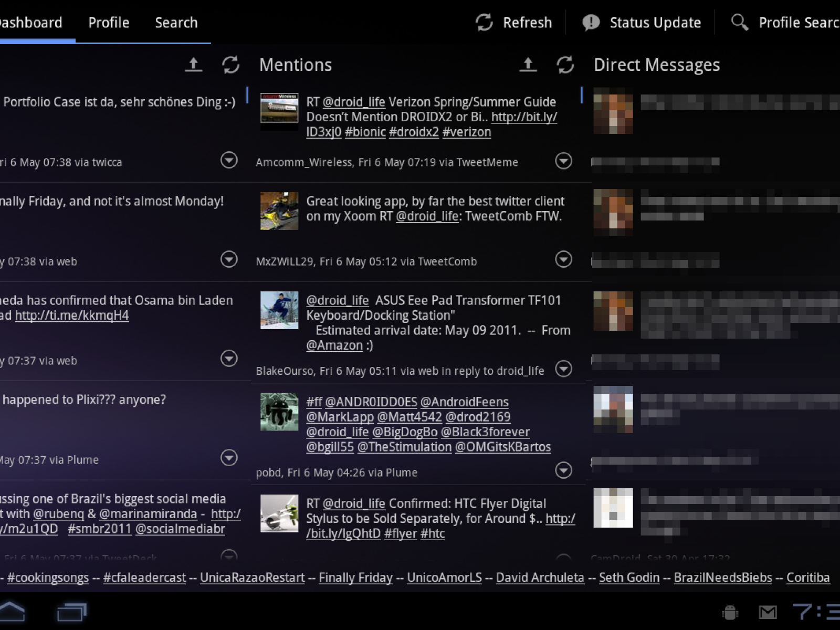The image size is (840, 630).
Task: Open the #droidx2 hashtag link
Action: (414, 132)
